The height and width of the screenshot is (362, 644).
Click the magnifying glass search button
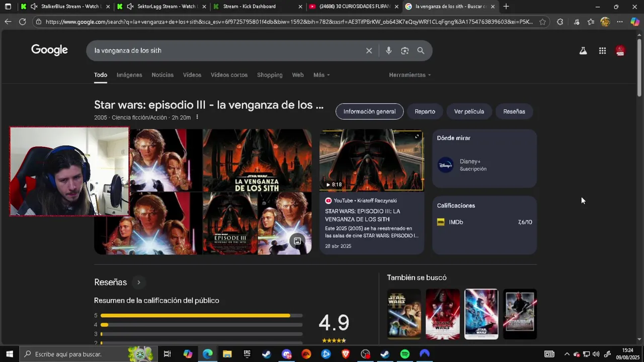point(421,51)
